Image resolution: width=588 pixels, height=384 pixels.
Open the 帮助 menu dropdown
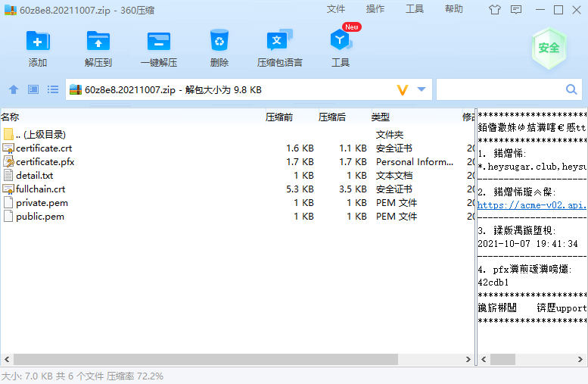point(454,9)
